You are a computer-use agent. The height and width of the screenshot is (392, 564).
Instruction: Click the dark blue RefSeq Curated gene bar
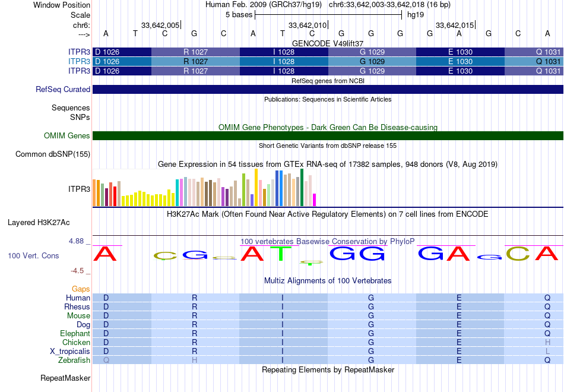[328, 89]
